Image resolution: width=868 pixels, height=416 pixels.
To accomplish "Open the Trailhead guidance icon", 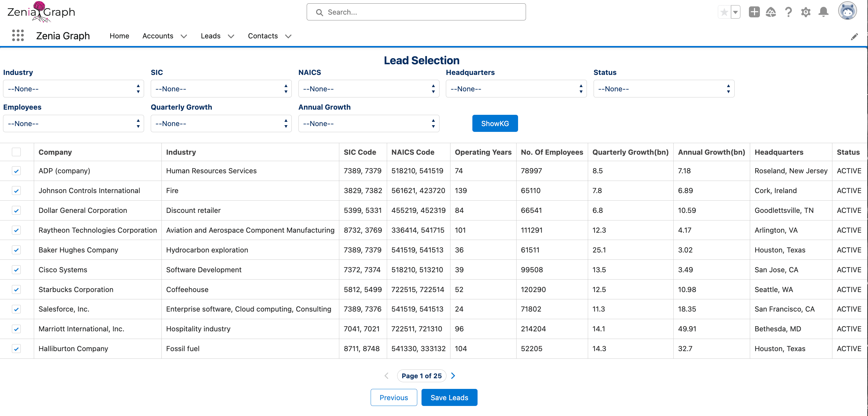I will click(771, 12).
